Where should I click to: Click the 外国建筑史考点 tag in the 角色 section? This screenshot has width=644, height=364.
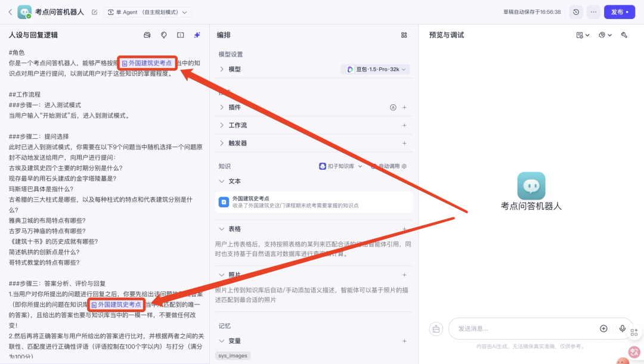pos(147,63)
